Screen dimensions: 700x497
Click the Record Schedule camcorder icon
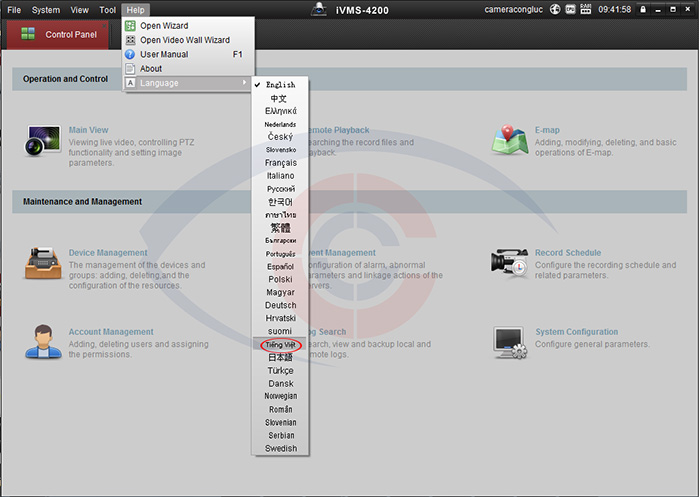(509, 263)
